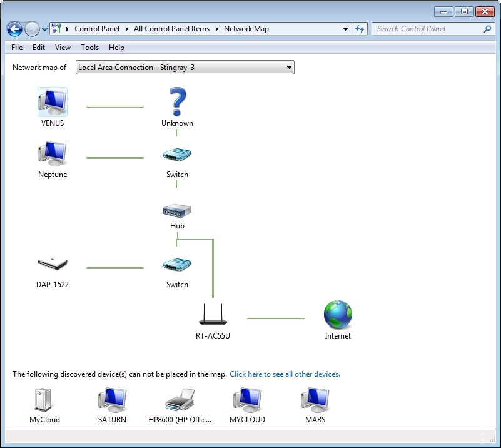Click the search magnifier icon
Image resolution: width=501 pixels, height=448 pixels.
(x=487, y=29)
